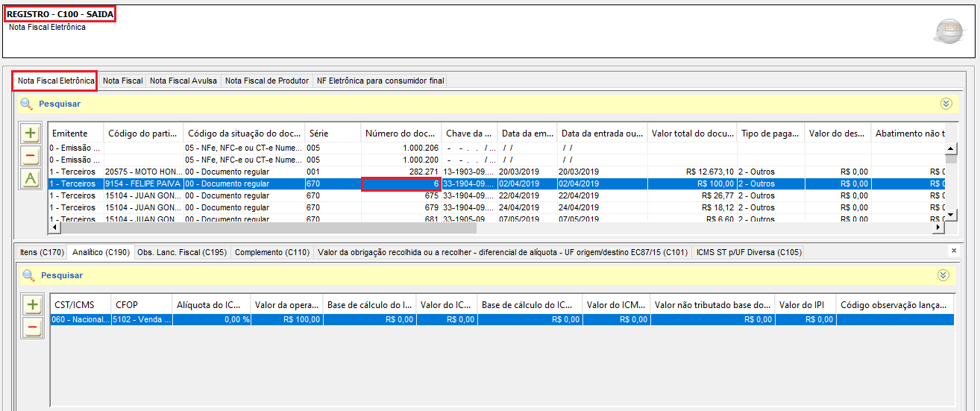Open the diferencial de alíquota (C101) tab
The height and width of the screenshot is (411, 980).
(x=503, y=252)
